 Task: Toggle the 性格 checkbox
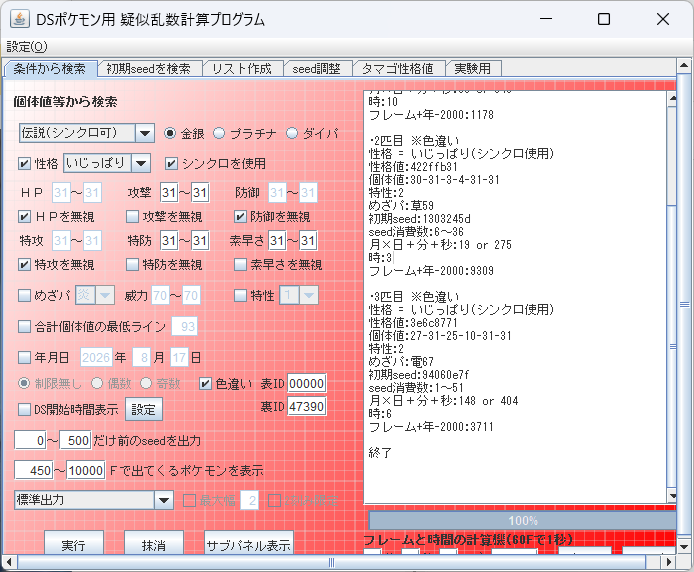(x=24, y=164)
